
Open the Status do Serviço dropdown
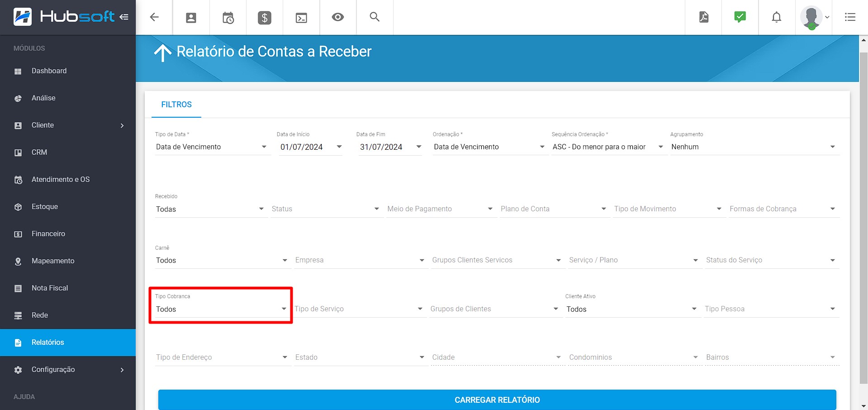772,260
